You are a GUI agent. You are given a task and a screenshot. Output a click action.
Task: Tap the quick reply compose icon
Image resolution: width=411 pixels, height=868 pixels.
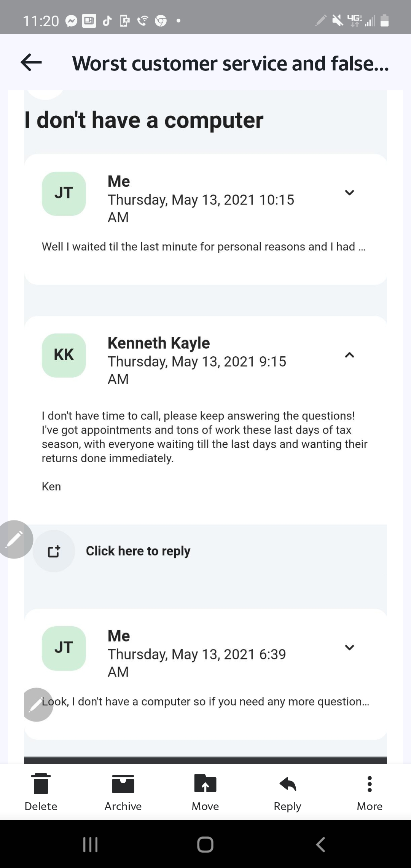tap(54, 551)
